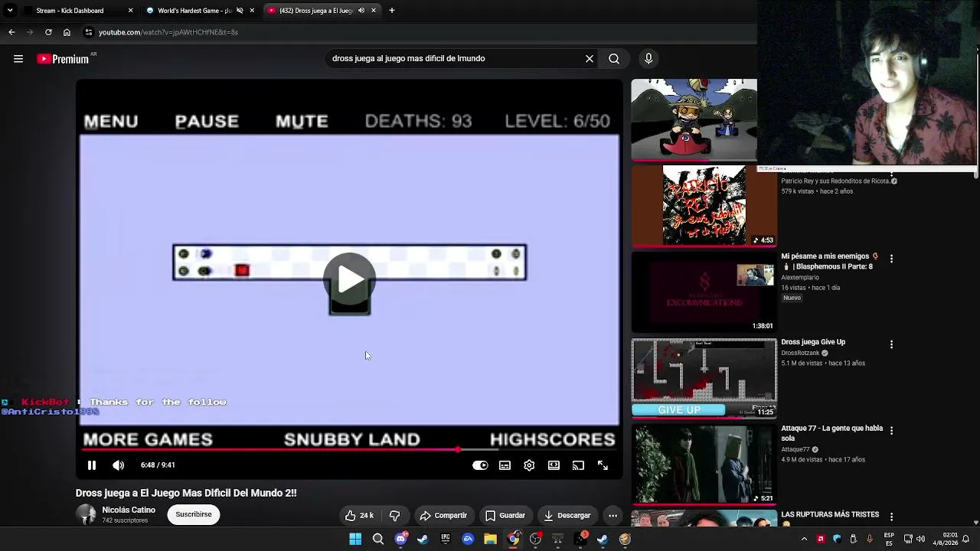This screenshot has height=551, width=980.
Task: Save the video with Guardar
Action: (x=505, y=516)
